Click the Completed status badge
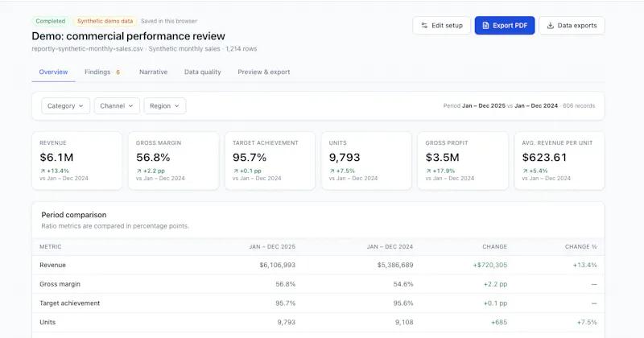 click(x=50, y=21)
